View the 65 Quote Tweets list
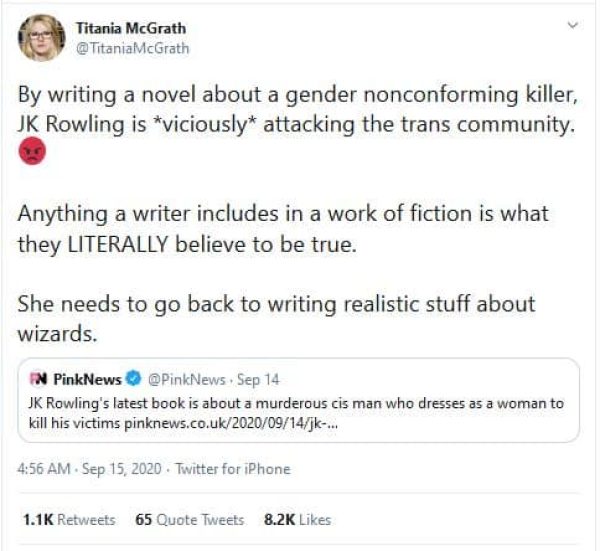600x551 pixels. 189,519
